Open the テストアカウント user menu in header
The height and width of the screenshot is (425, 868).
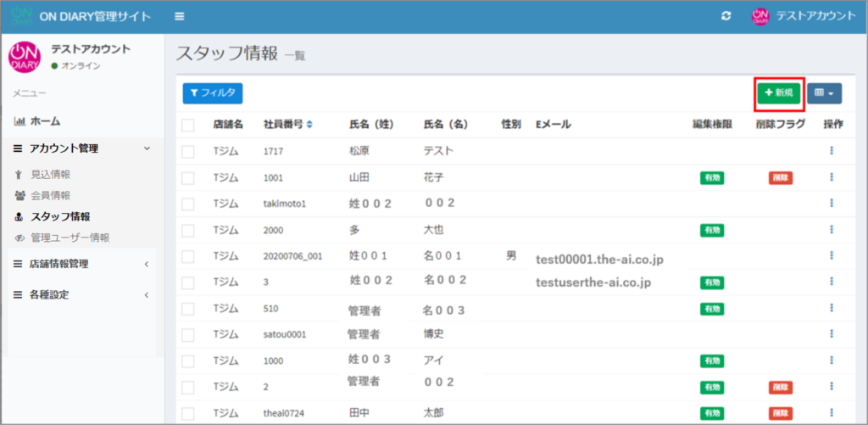804,16
